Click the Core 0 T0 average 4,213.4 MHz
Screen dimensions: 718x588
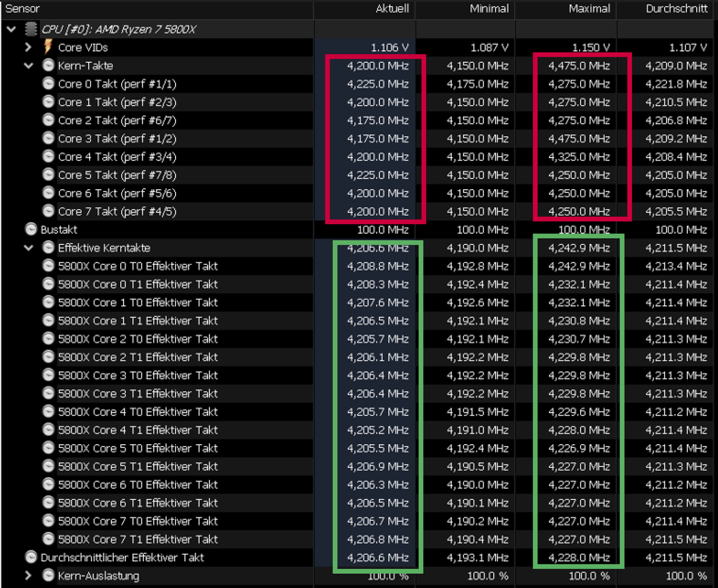(676, 266)
